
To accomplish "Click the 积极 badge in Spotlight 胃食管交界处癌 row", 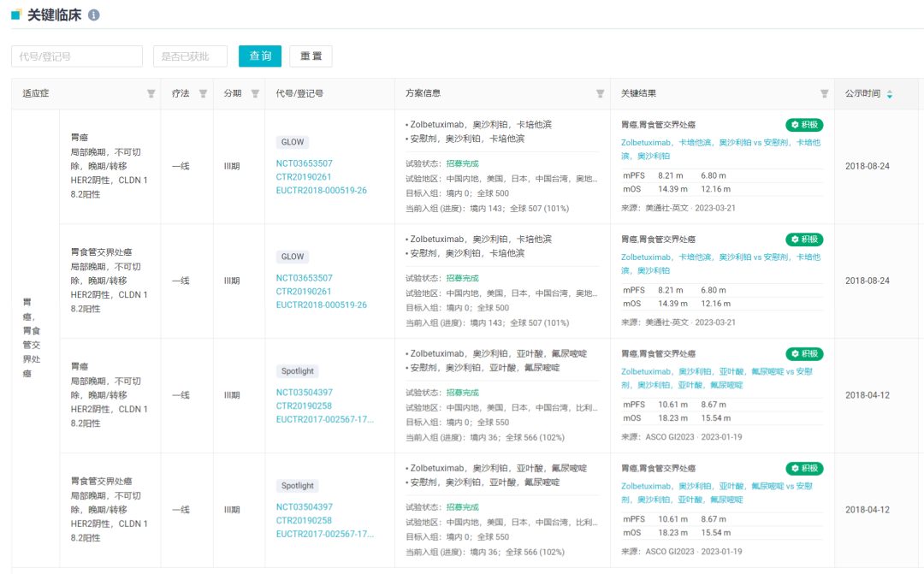I will pyautogui.click(x=804, y=469).
